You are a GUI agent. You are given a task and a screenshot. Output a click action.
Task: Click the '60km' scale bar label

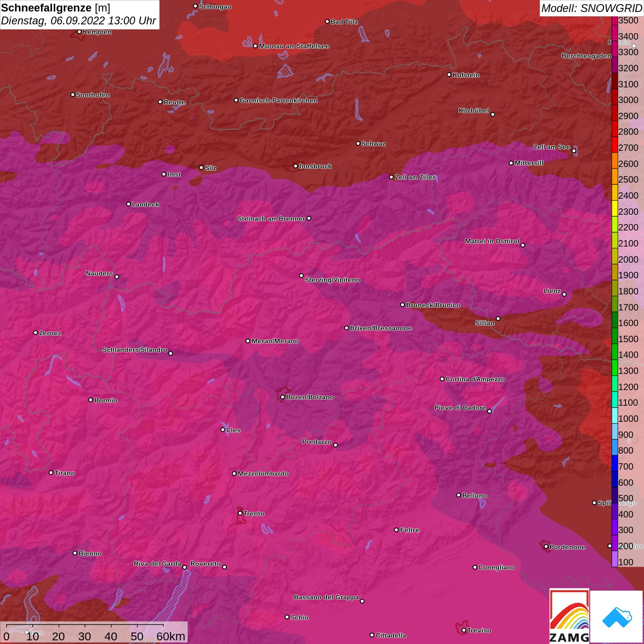171,636
